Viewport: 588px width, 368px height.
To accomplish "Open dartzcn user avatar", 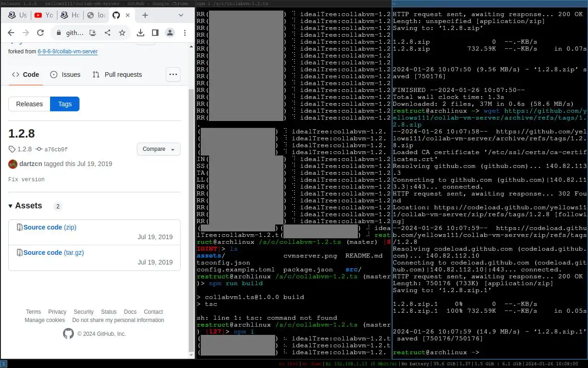I will coord(13,164).
